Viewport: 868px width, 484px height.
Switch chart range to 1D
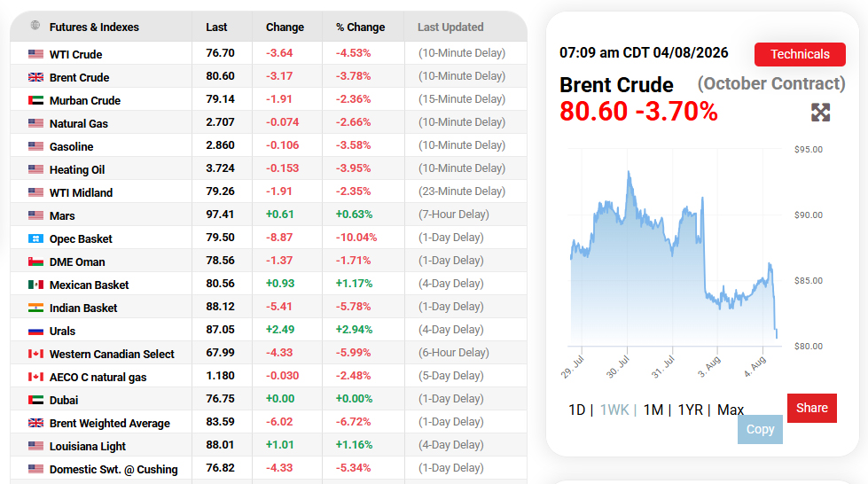[577, 410]
